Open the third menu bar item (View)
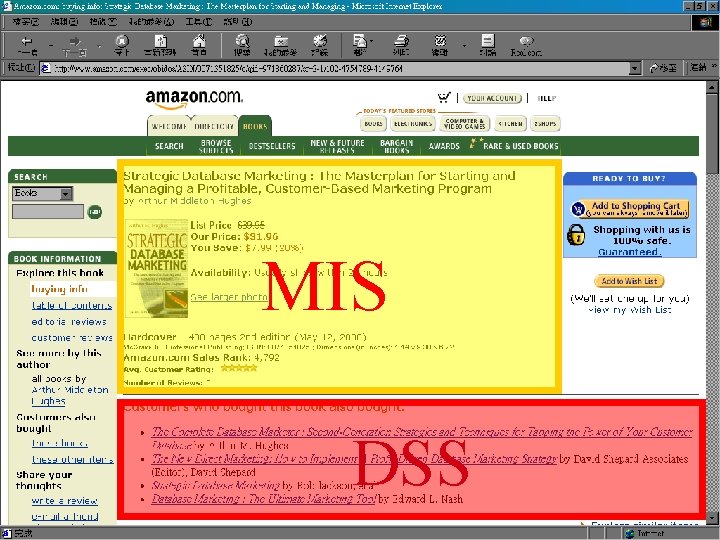This screenshot has width=720, height=540. 103,22
